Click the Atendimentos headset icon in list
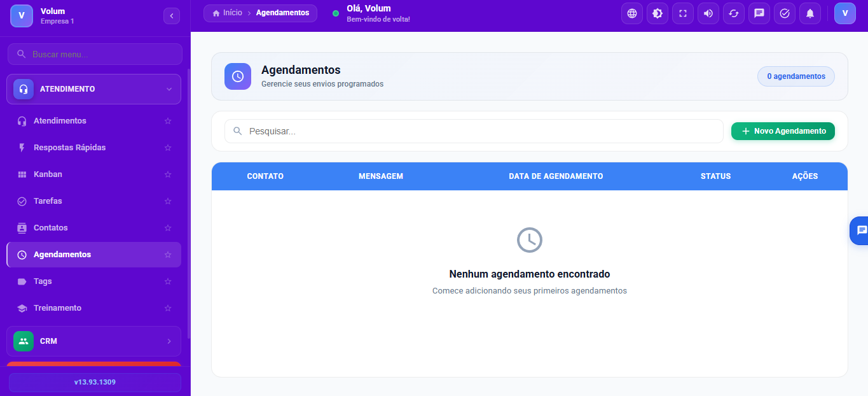The height and width of the screenshot is (396, 868). pos(22,121)
